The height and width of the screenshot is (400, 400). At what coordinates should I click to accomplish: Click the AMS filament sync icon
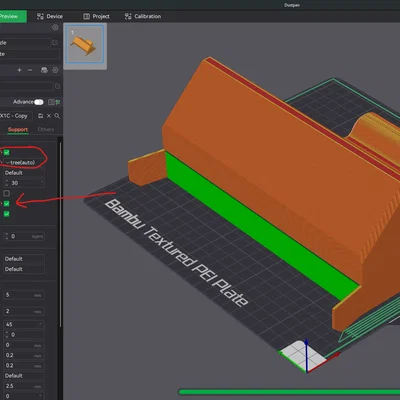tap(44, 70)
